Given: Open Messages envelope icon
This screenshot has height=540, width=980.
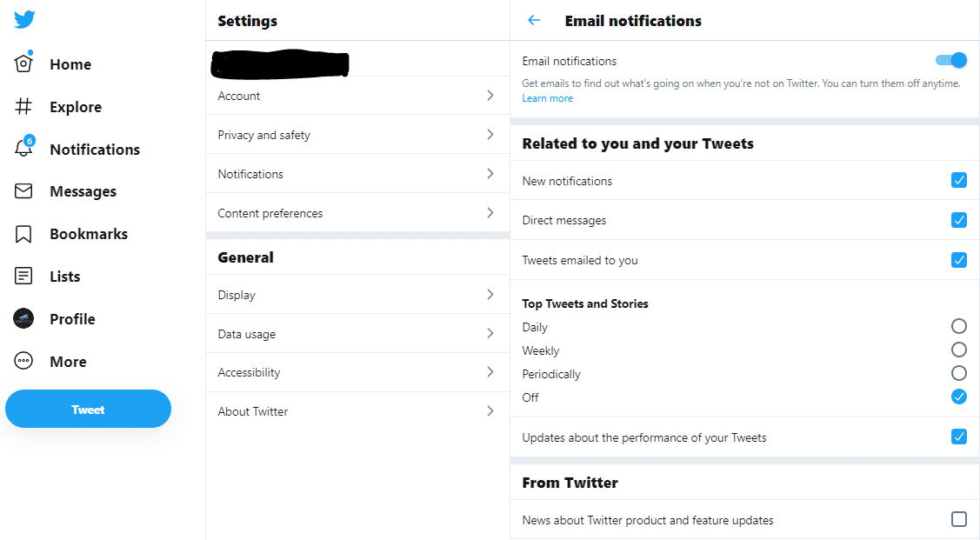Looking at the screenshot, I should click(x=23, y=191).
